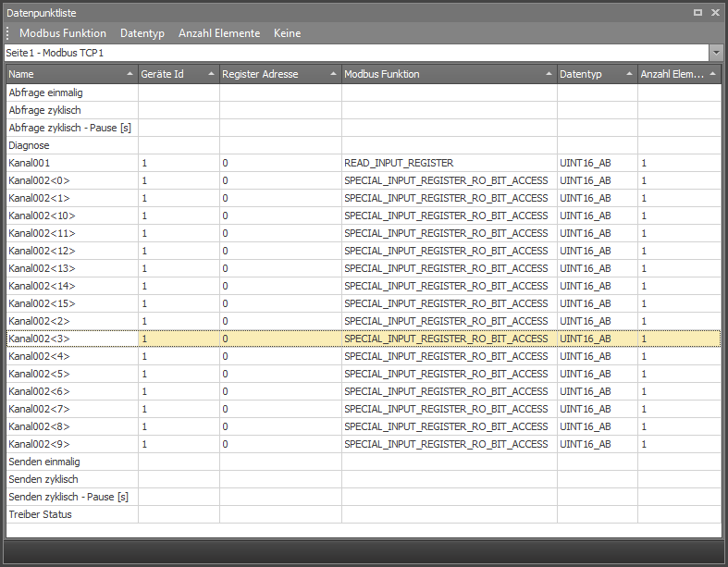Click Register Adresse cell of Kanal002<8>
This screenshot has width=728, height=567.
tap(280, 426)
